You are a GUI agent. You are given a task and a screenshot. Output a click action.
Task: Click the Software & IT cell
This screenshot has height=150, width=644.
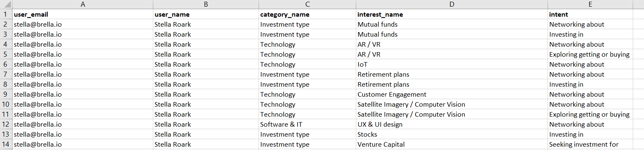pos(307,125)
